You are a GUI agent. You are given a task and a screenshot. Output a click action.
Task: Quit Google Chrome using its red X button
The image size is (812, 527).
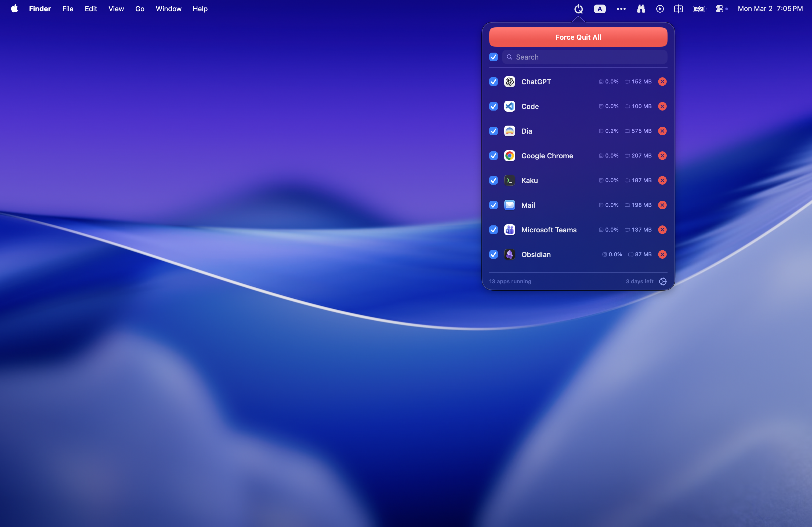[x=662, y=155]
